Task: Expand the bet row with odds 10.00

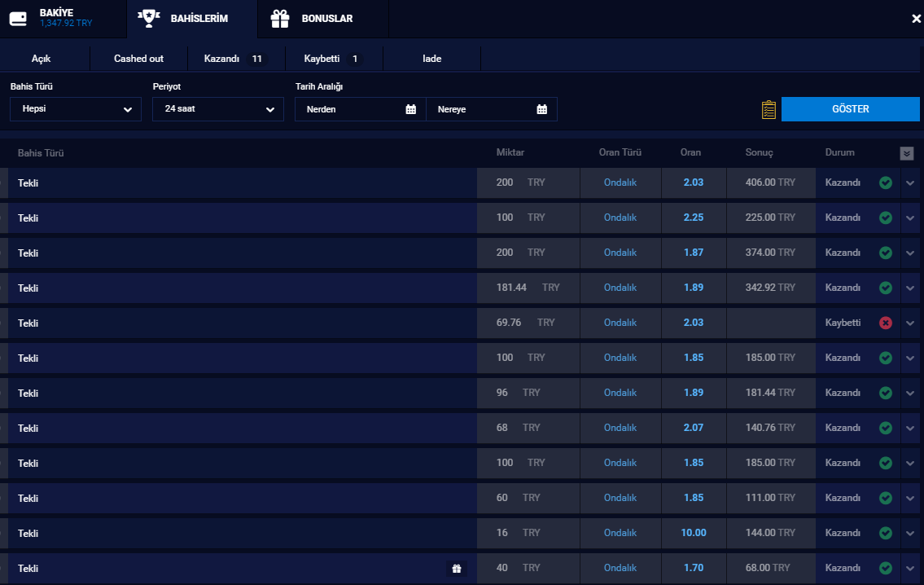Action: click(910, 534)
